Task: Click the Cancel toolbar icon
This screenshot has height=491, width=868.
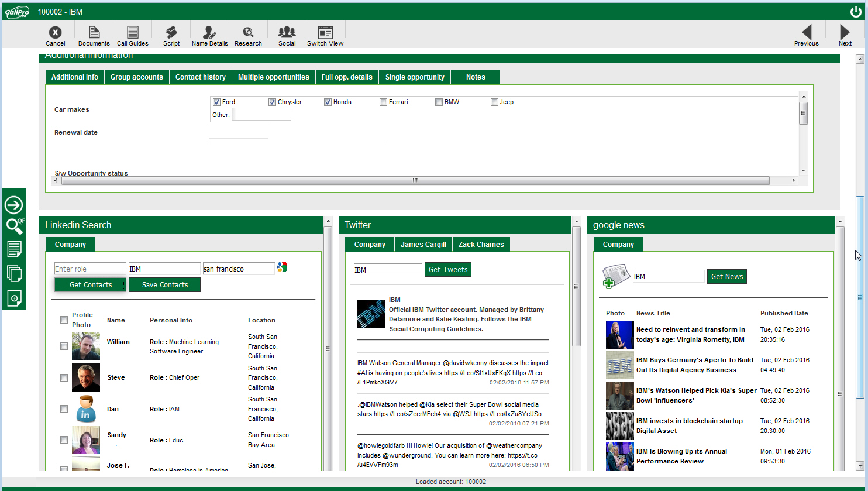Action: (55, 36)
